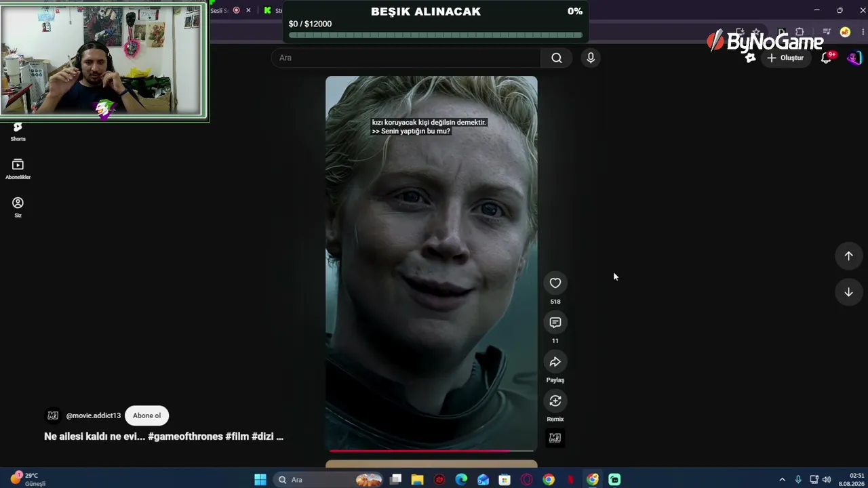The image size is (868, 488).
Task: Open the Outlook mail taskbar icon
Action: [483, 480]
